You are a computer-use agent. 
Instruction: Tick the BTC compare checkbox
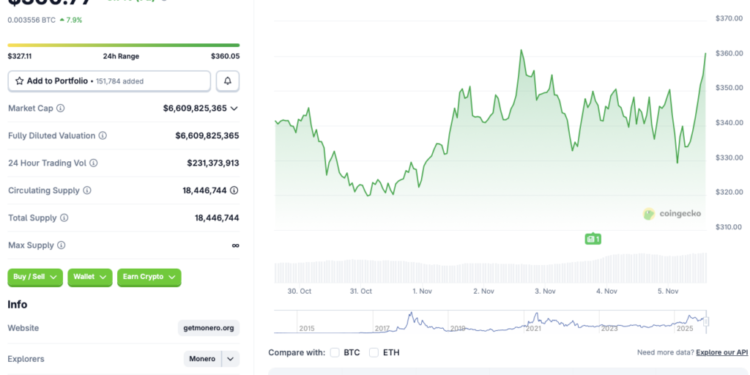(x=335, y=353)
